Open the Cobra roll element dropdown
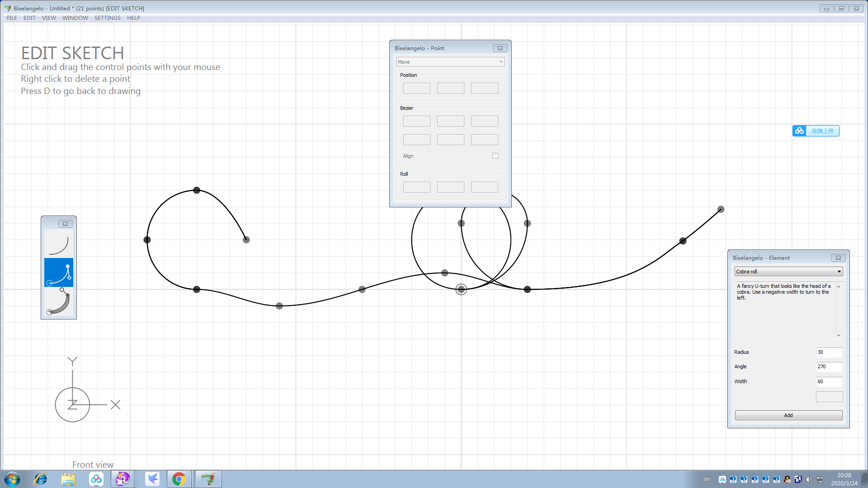868x488 pixels. click(x=788, y=272)
